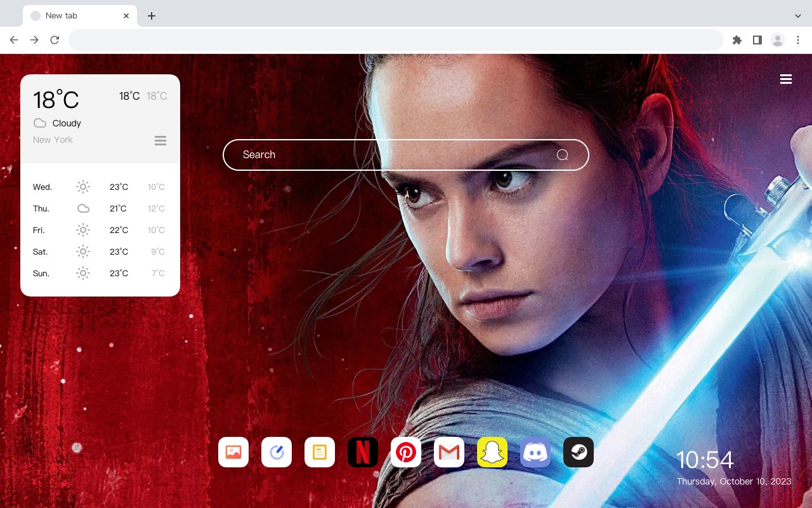This screenshot has height=508, width=812.
Task: Select the Sat. forecast row
Action: 100,251
